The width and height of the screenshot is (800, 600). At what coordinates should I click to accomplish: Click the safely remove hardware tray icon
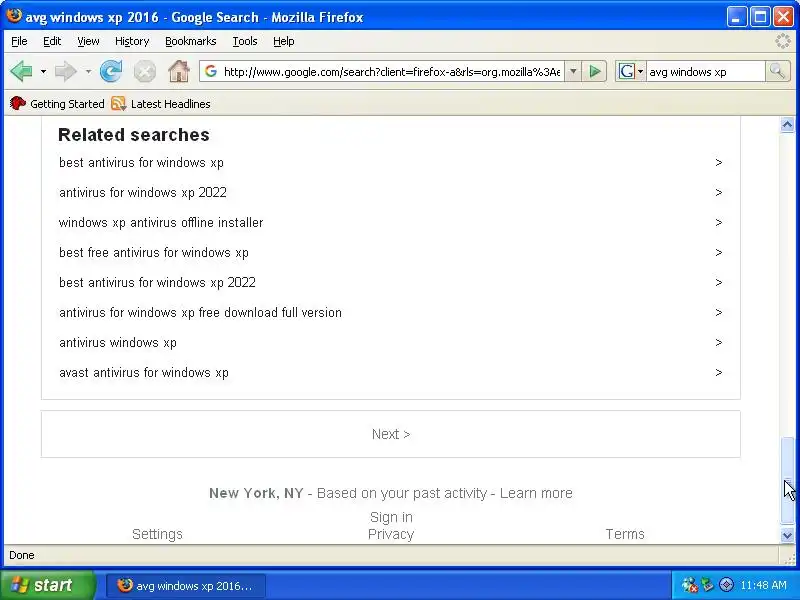click(x=707, y=585)
